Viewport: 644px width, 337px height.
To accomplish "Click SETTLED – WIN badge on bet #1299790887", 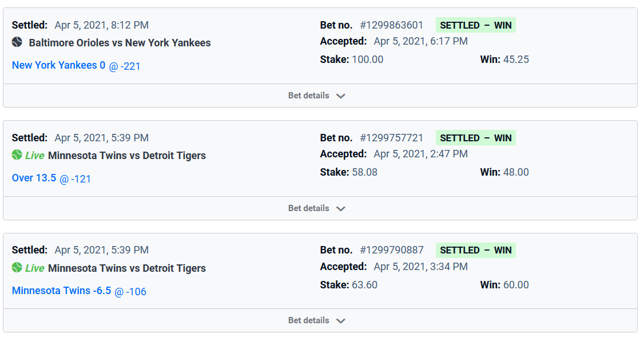I will pos(476,250).
